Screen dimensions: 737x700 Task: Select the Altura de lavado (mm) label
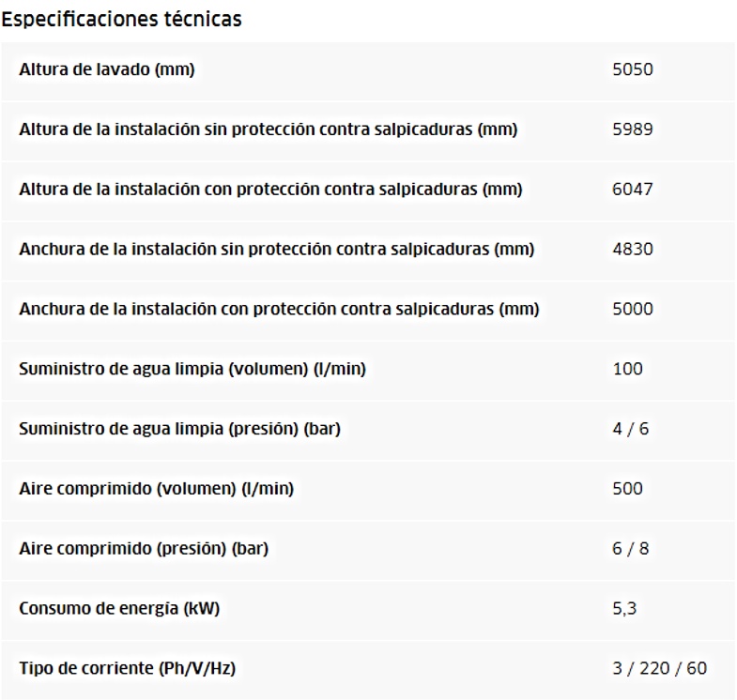click(x=107, y=69)
